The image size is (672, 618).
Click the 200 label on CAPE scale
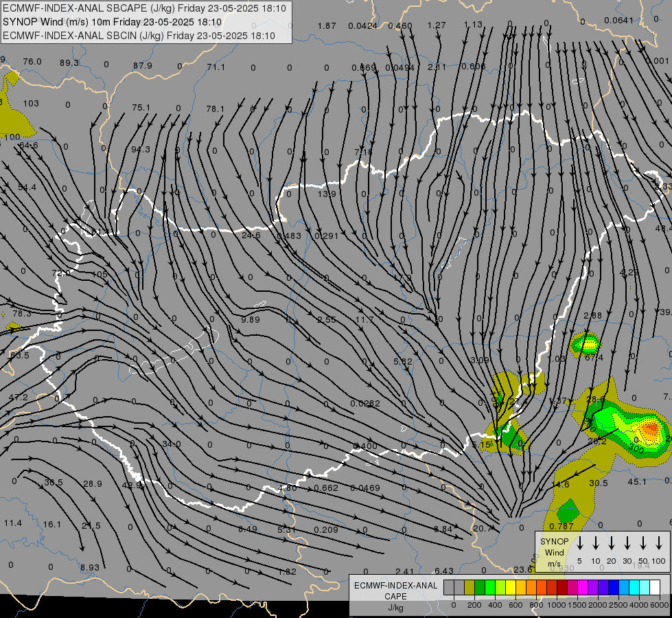[x=474, y=605]
